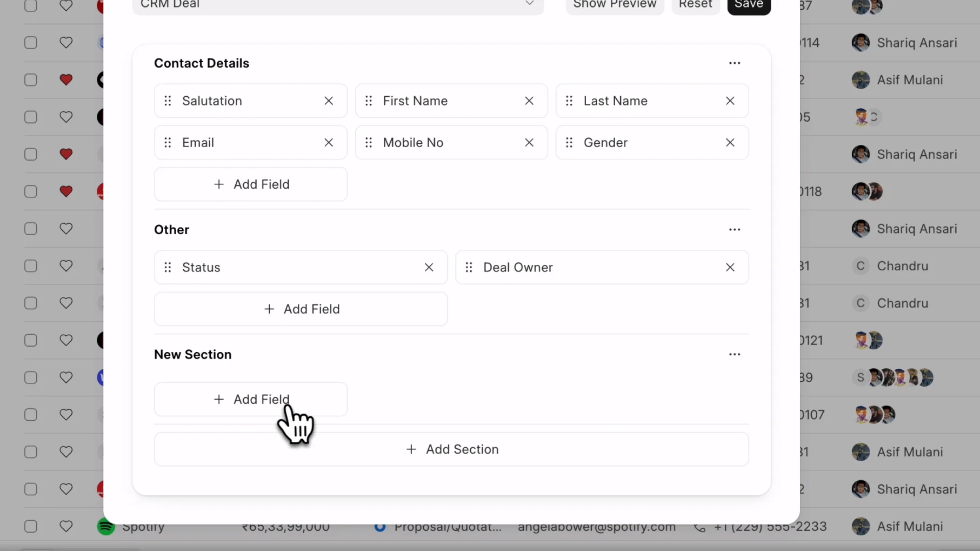This screenshot has height=551, width=980.
Task: Remove the Gender field
Action: [730, 142]
